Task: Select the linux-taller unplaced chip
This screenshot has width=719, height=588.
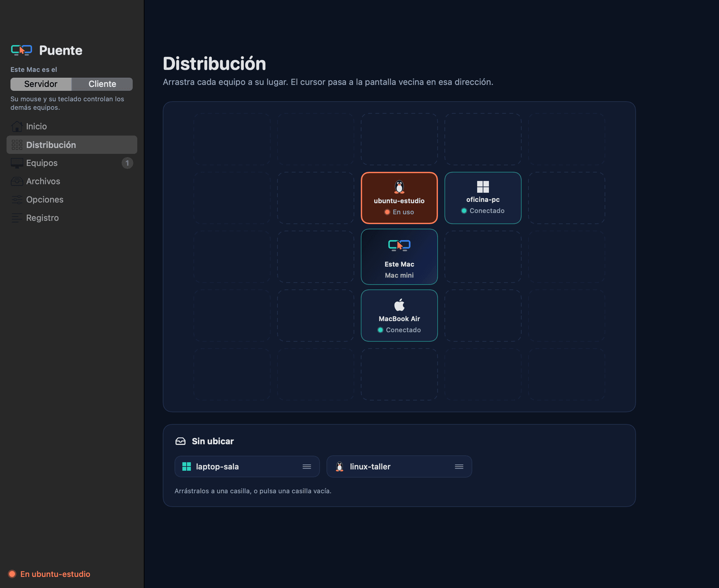Action: click(x=399, y=466)
